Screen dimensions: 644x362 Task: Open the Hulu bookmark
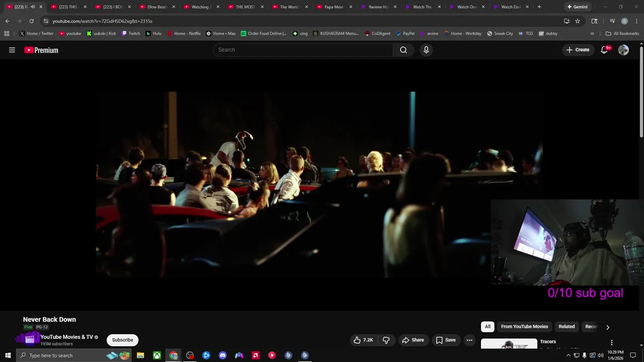click(x=153, y=34)
